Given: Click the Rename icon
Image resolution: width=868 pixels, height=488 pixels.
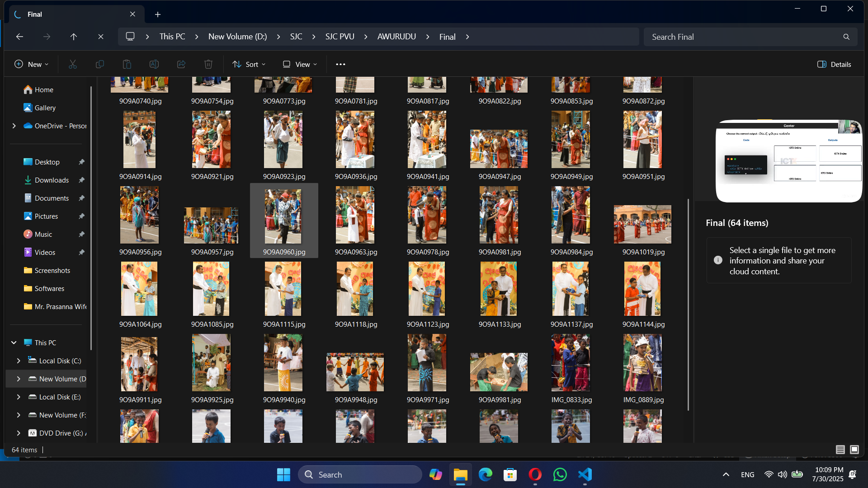Looking at the screenshot, I should 154,64.
